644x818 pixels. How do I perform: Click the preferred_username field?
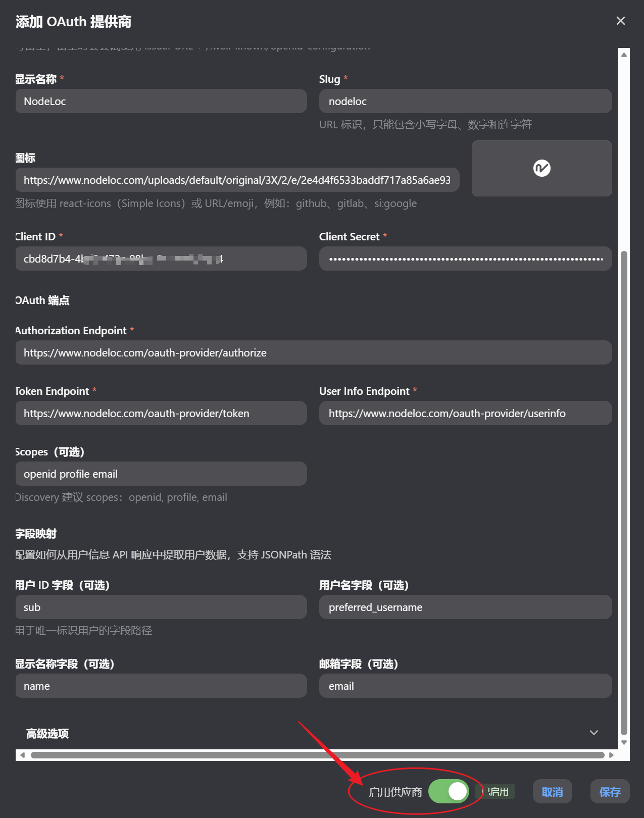coord(465,607)
